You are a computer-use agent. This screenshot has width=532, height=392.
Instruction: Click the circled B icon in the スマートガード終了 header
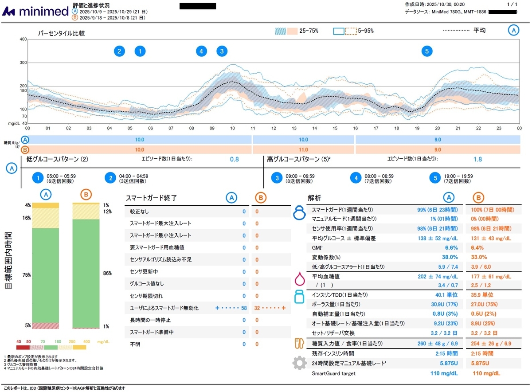(x=261, y=198)
